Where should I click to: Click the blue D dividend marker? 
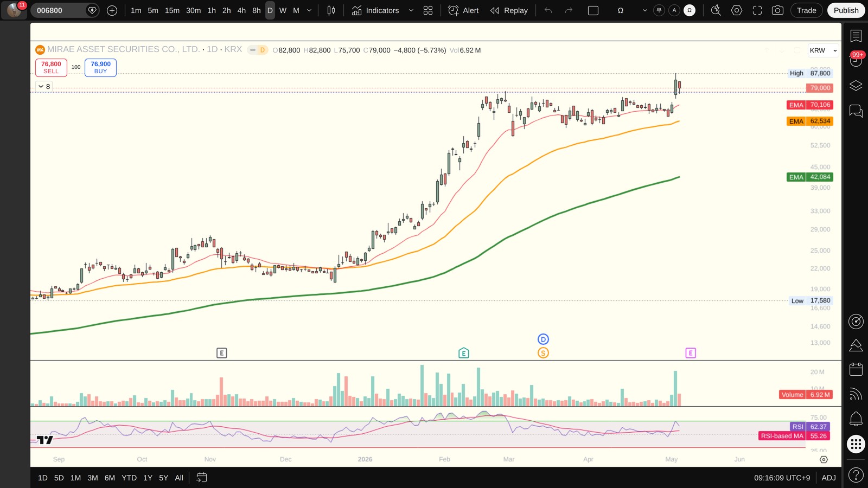(x=543, y=339)
